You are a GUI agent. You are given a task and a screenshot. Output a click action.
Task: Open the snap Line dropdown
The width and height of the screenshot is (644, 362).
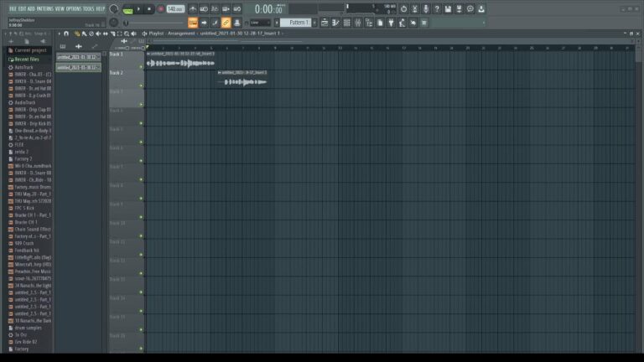coord(260,23)
